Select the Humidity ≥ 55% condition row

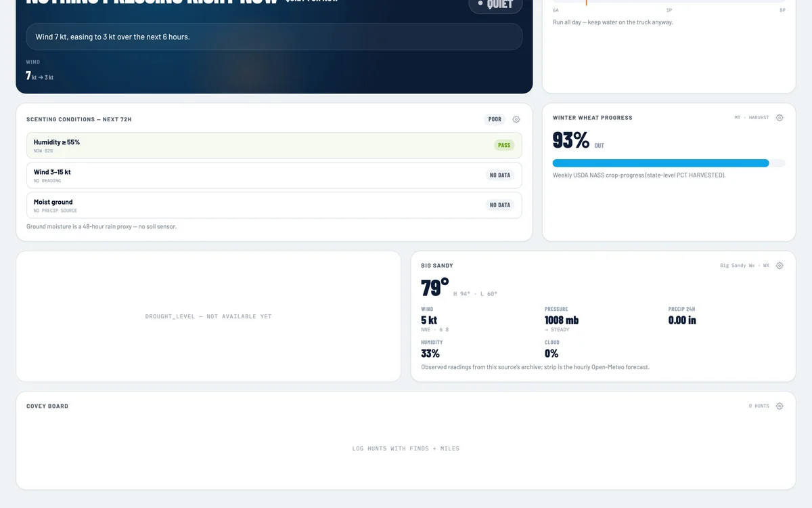[x=274, y=146]
